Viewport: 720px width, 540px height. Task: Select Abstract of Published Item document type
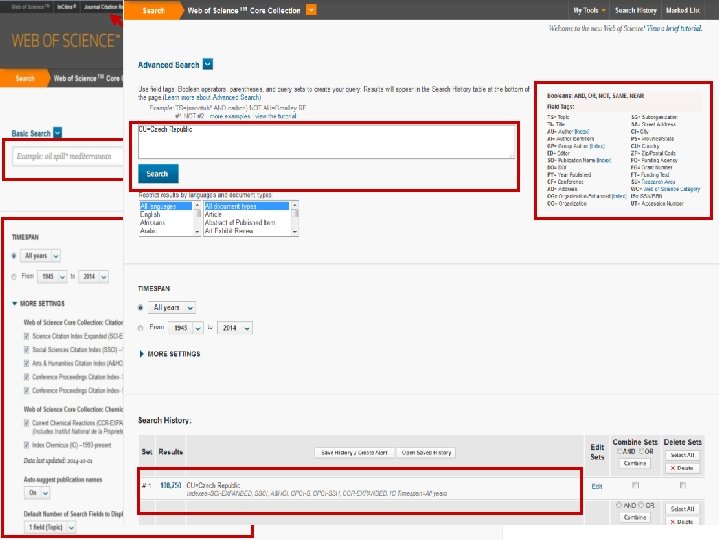[x=240, y=222]
